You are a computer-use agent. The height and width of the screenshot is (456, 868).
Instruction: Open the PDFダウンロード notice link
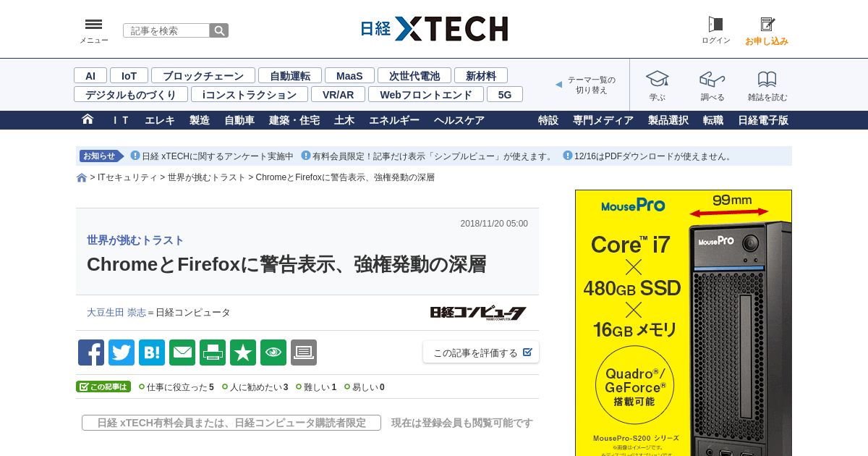click(654, 156)
